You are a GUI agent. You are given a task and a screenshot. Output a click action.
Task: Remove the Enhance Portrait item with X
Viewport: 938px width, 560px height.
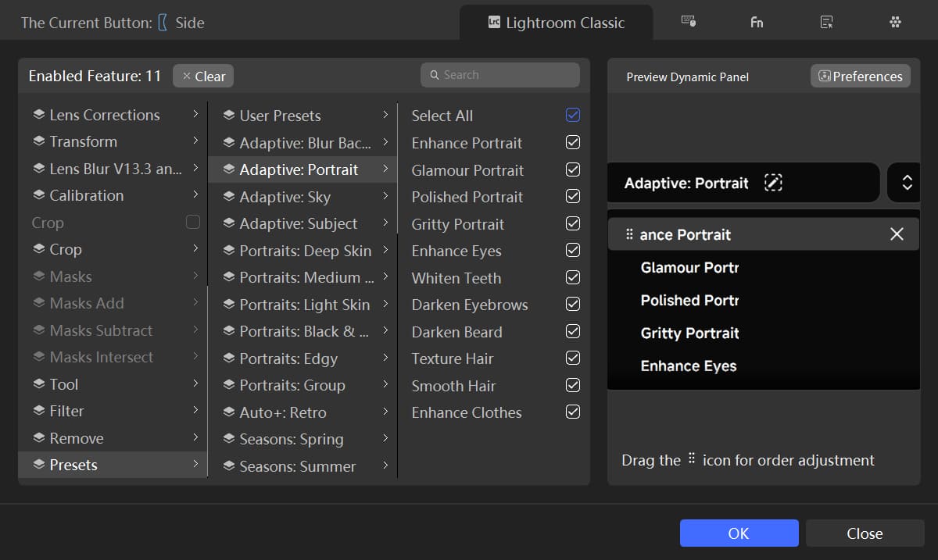[x=897, y=234]
